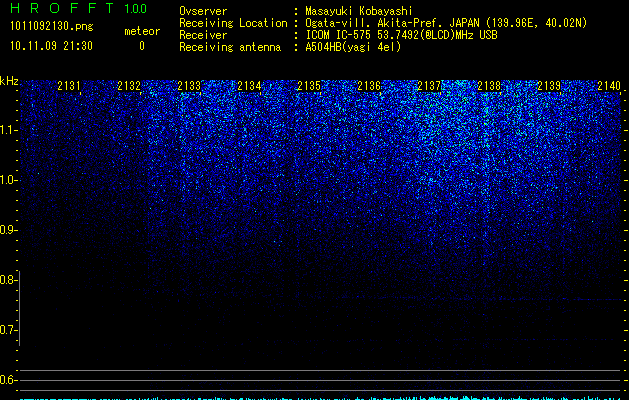The height and width of the screenshot is (400, 629).
Task: Click the 1.1 kHz axis label
Action: tap(8, 130)
